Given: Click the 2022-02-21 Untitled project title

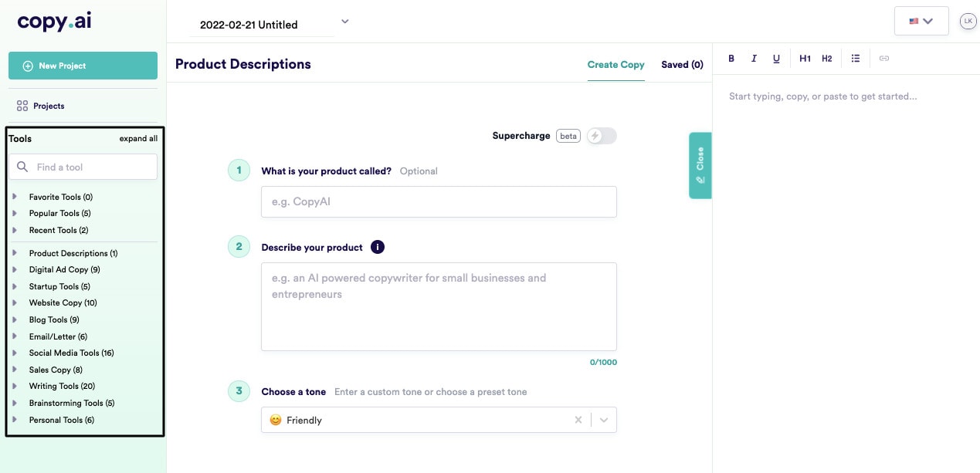Looking at the screenshot, I should (x=249, y=25).
